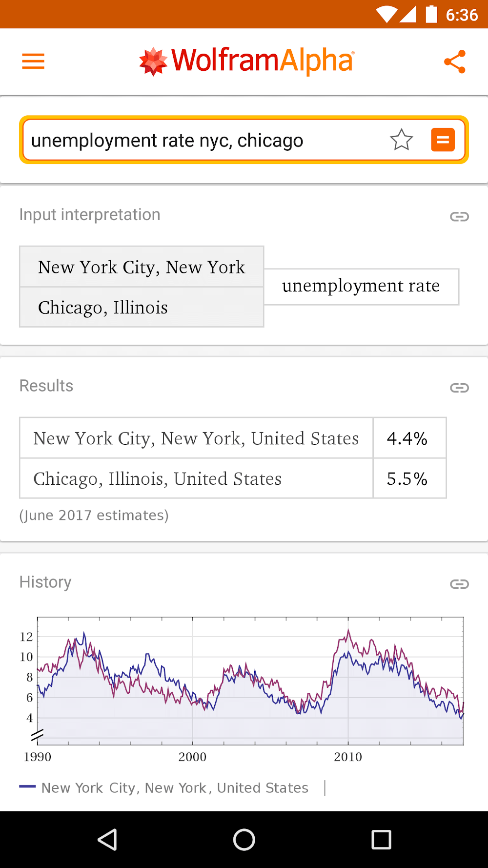
Task: Copy link for Results pod
Action: pyautogui.click(x=459, y=388)
